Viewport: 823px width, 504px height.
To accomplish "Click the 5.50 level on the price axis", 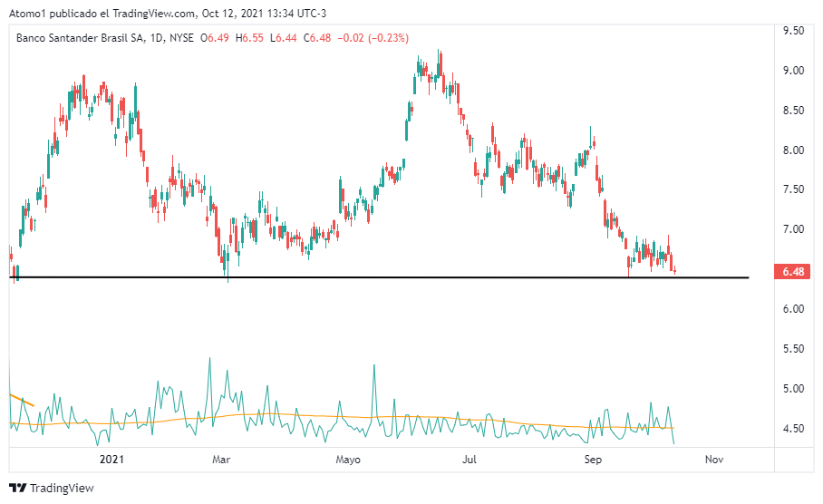I will [794, 349].
